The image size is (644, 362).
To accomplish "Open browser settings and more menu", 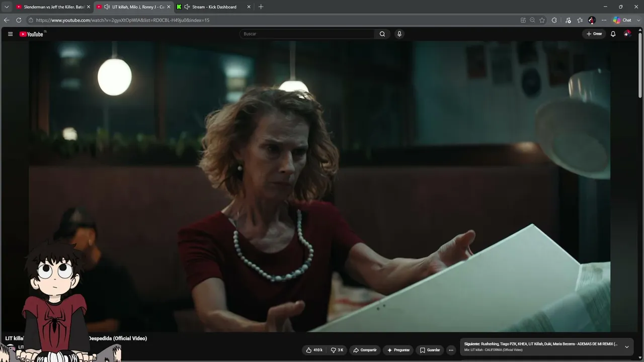I will point(604,20).
